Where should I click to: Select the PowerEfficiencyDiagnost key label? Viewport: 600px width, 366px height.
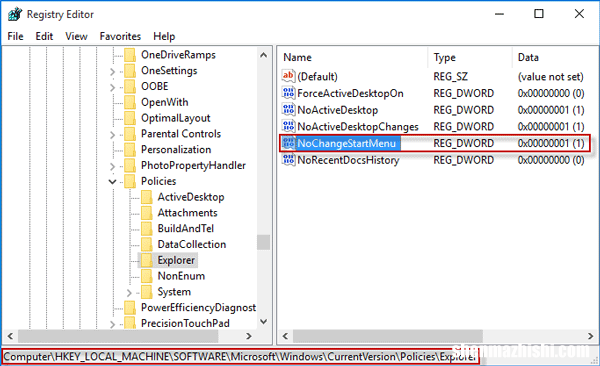(198, 307)
